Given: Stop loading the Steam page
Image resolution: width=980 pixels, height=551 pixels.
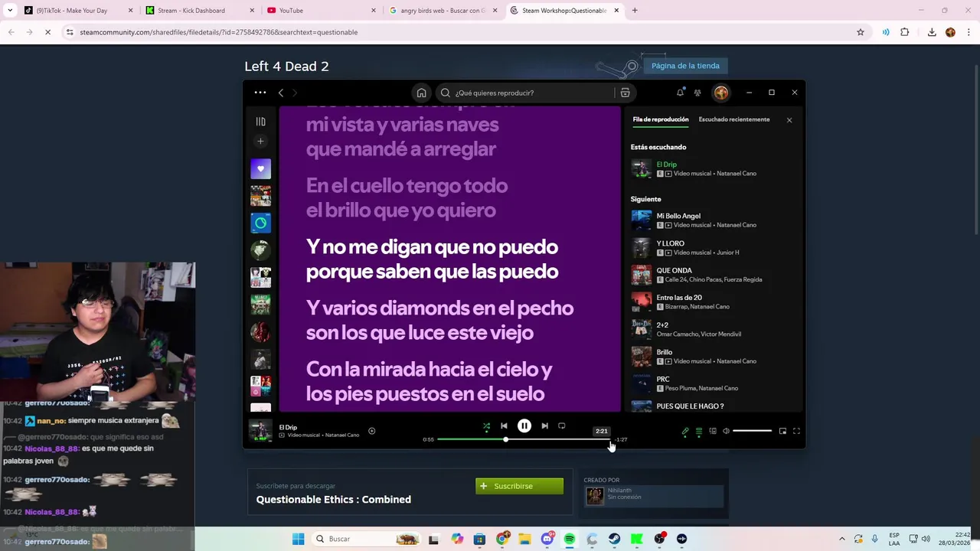Looking at the screenshot, I should click(x=47, y=32).
